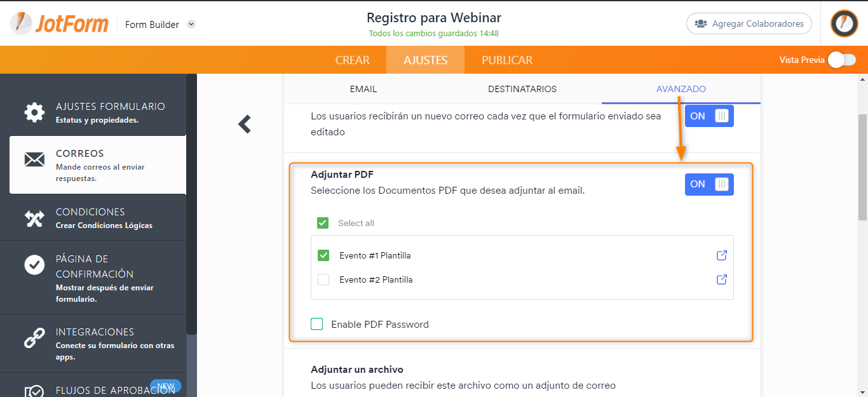
Task: Click the JotForm logo
Action: [x=58, y=24]
